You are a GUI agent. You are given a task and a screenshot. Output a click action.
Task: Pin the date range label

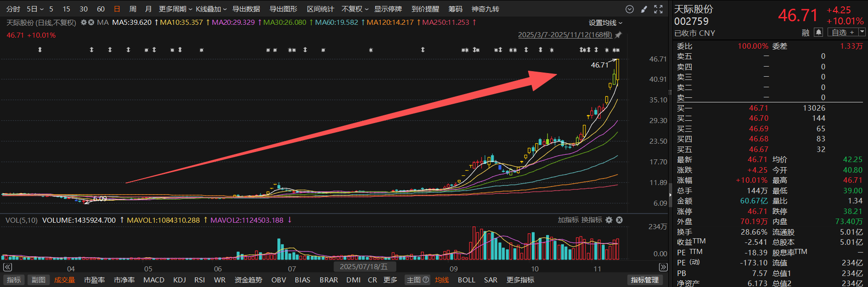click(618, 35)
